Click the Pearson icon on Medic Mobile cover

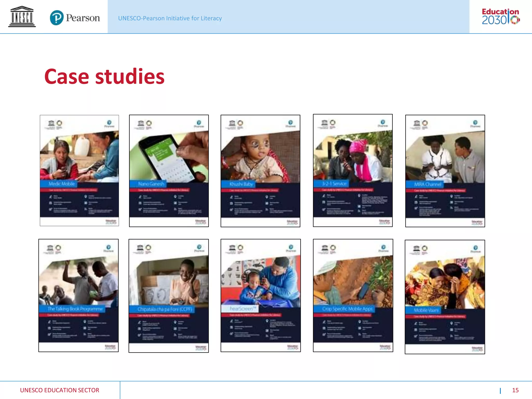coord(109,123)
